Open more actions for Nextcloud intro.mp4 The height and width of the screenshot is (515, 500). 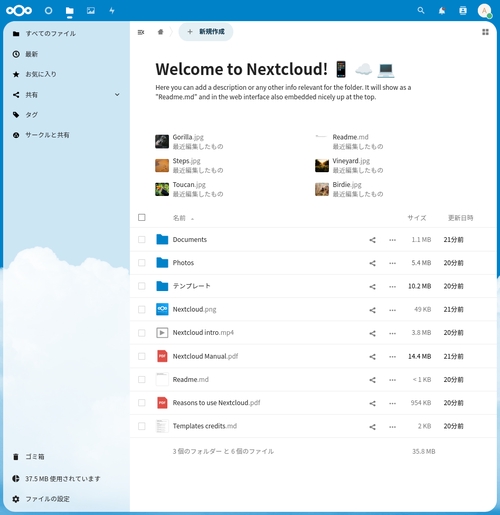[x=392, y=333]
